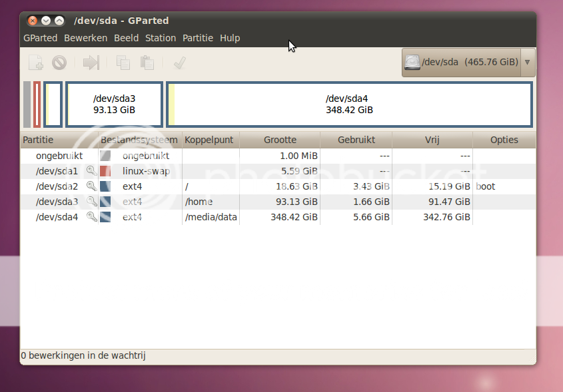The height and width of the screenshot is (392, 563).
Task: Click the Koppelpunt column header
Action: 209,140
